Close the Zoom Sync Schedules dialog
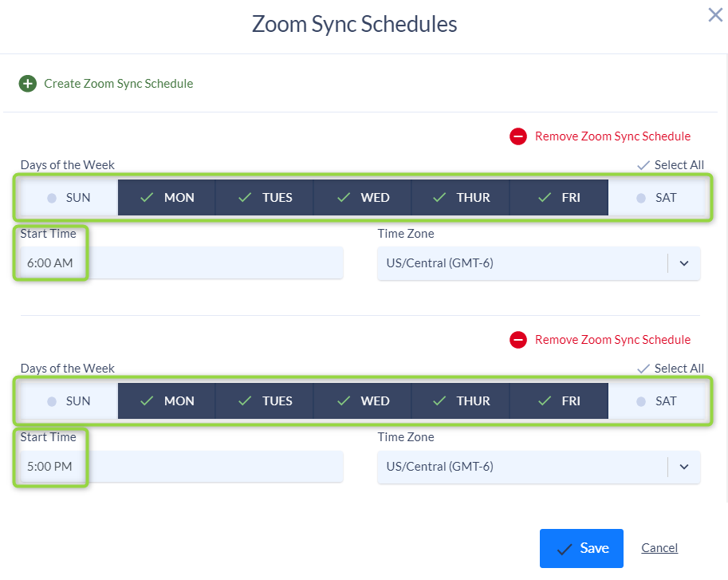Viewport: 728px width, 580px height. (715, 15)
